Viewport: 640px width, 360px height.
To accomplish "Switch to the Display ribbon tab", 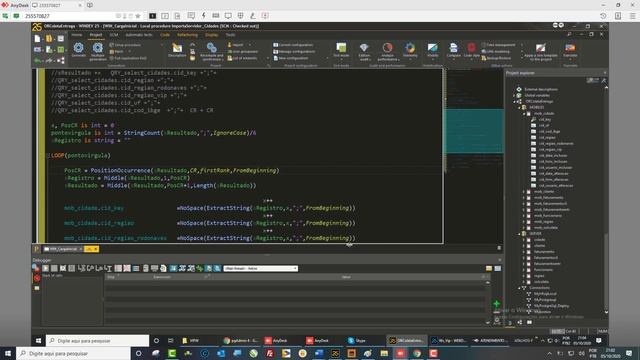I will pos(211,35).
